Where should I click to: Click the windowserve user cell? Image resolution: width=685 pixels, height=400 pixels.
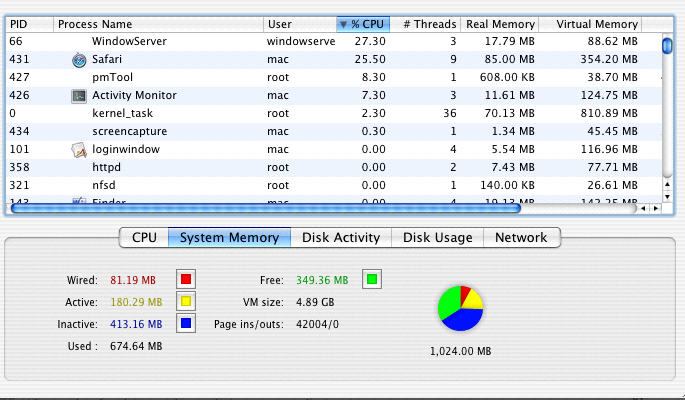tap(301, 41)
